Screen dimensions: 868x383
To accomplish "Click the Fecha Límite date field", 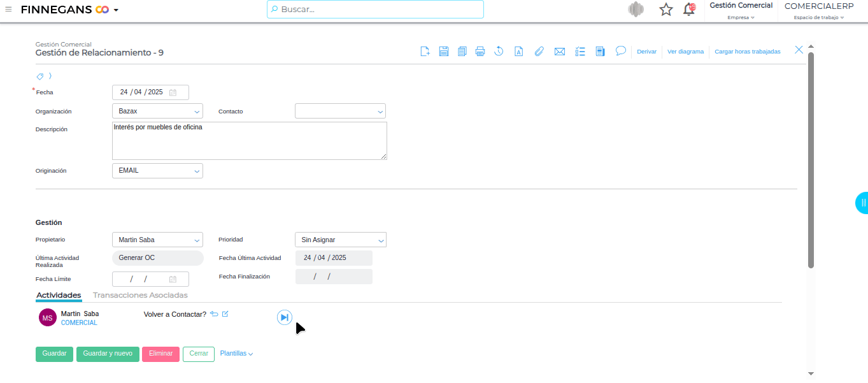I will [150, 279].
